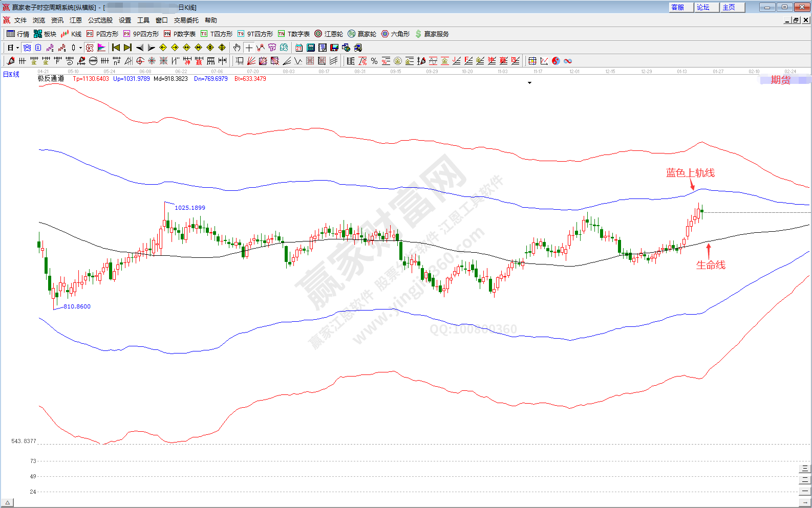Viewport: 812px width, 508px height.
Task: Click the 六角形 hexagon chart icon
Action: coord(395,34)
